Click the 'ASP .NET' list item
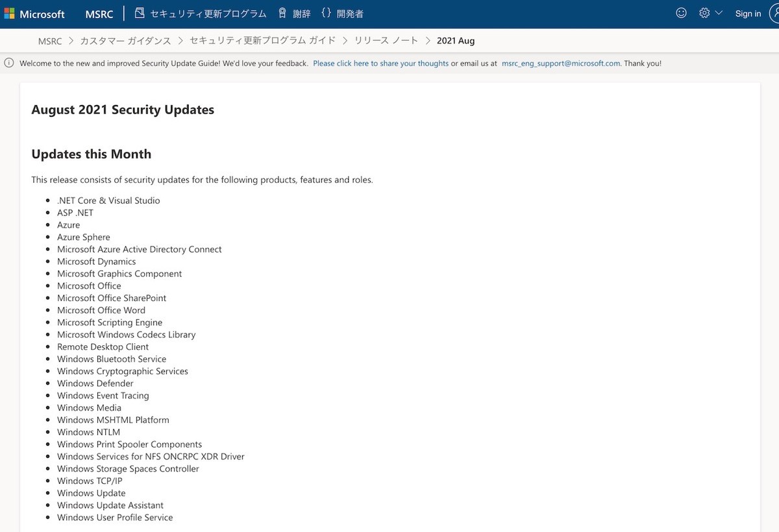 [x=75, y=213]
